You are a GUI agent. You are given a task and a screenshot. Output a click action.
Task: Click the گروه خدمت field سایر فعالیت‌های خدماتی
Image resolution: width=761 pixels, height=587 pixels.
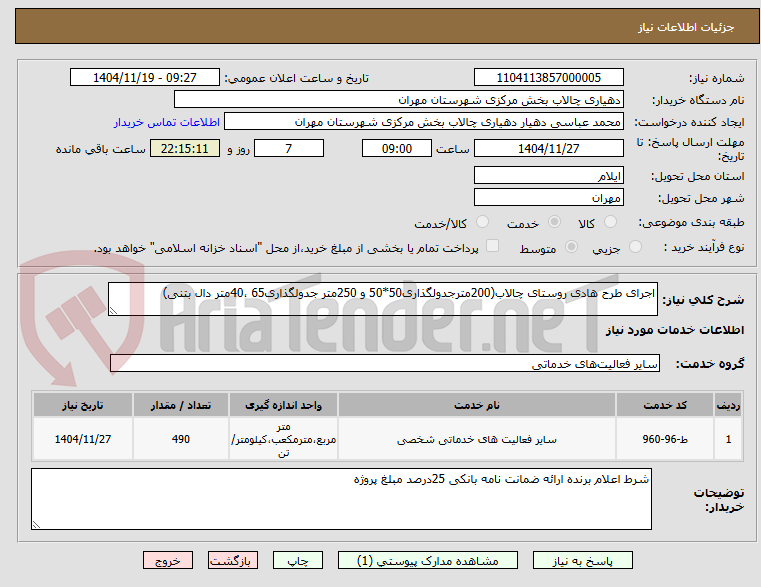click(x=385, y=363)
